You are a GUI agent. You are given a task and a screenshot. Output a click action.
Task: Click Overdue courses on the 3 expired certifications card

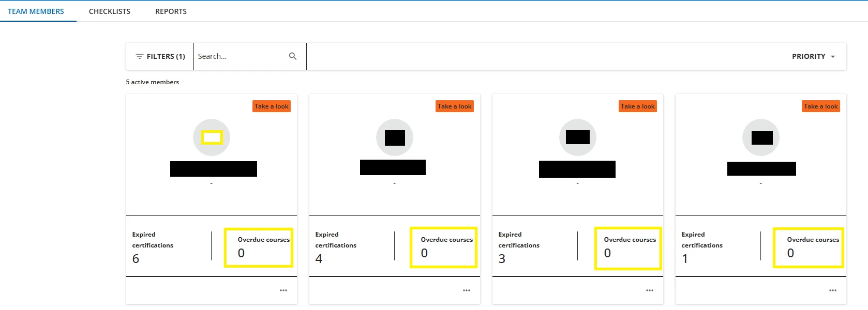630,240
